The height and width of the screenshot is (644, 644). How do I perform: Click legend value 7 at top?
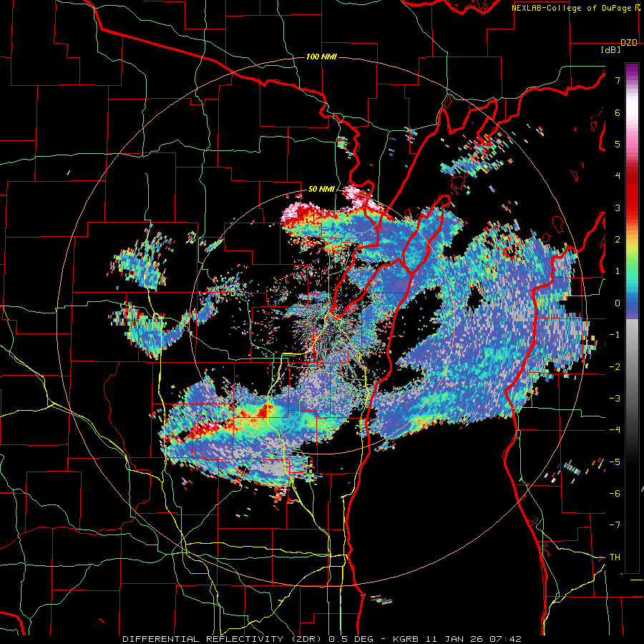(618, 80)
